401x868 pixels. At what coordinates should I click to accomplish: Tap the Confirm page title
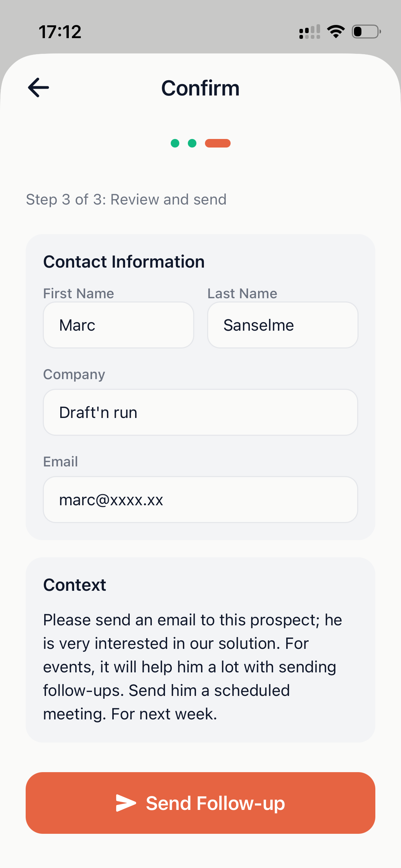point(200,88)
